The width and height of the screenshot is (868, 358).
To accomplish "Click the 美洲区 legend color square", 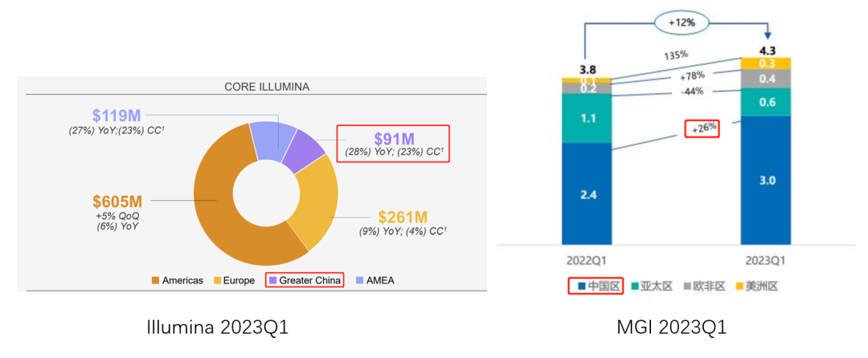I will coord(739,286).
